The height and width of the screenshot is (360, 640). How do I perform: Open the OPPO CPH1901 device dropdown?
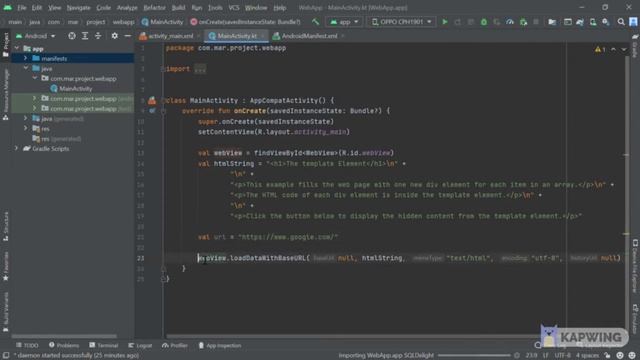402,22
